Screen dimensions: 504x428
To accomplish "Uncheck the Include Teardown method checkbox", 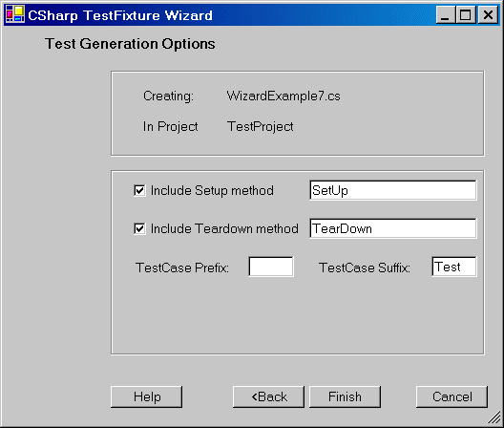I will (139, 228).
